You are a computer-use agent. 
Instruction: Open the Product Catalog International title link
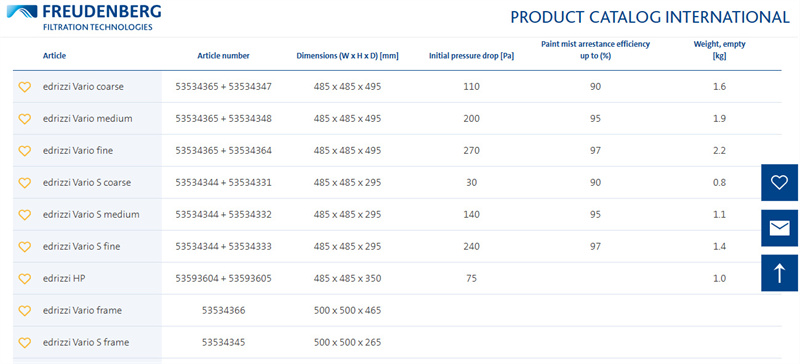tap(649, 17)
